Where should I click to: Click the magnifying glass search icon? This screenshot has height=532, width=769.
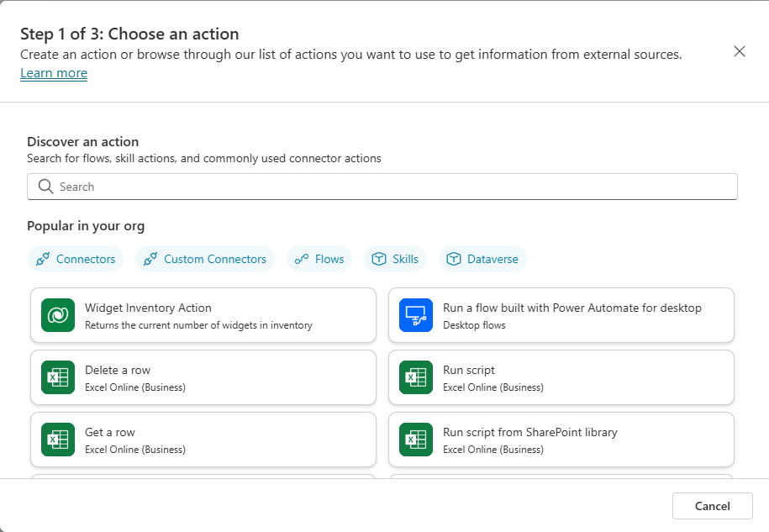45,187
